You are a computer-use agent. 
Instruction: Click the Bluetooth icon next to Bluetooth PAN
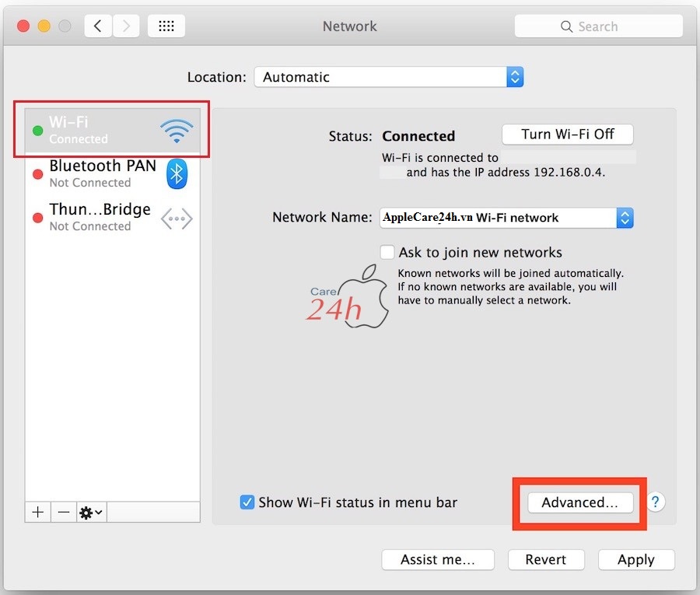177,173
